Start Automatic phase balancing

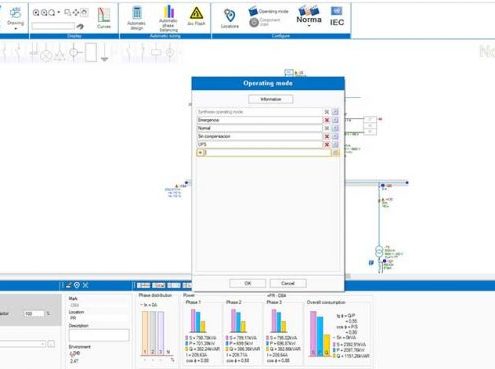(x=168, y=18)
